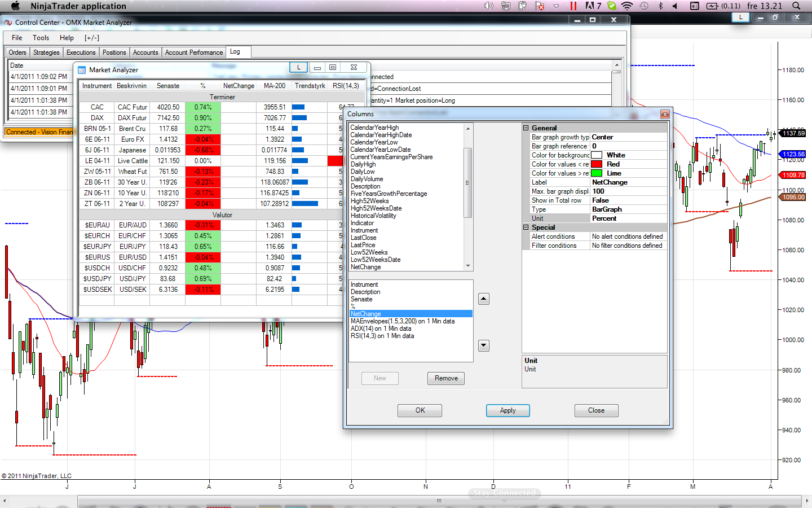Select DailyVolume in the available columns list

click(x=367, y=179)
